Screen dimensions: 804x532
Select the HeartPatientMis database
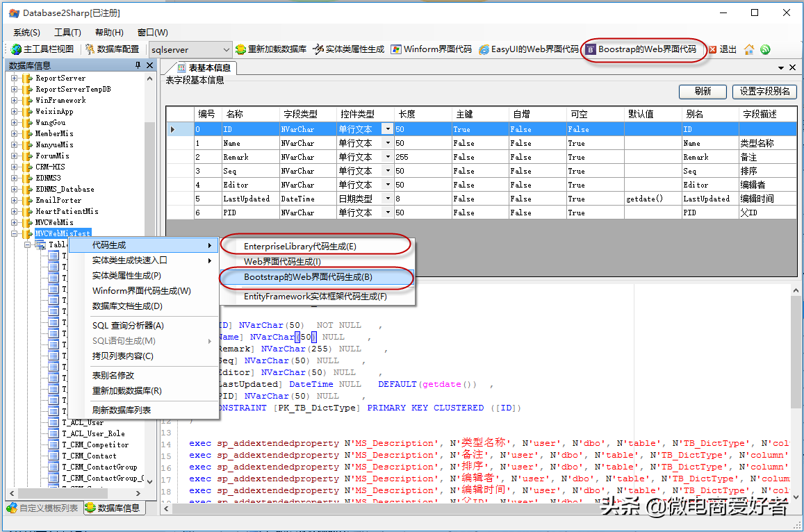(67, 211)
